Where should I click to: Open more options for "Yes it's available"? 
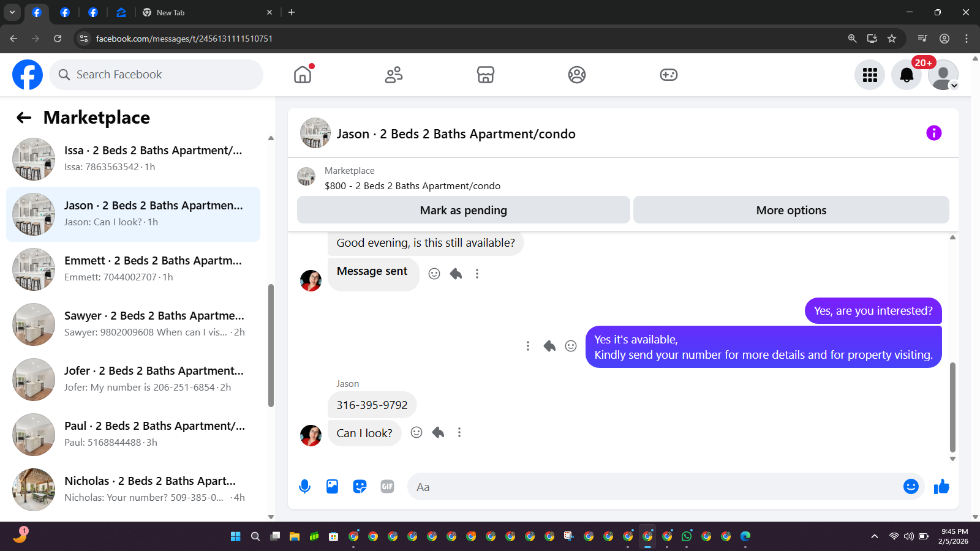click(528, 346)
